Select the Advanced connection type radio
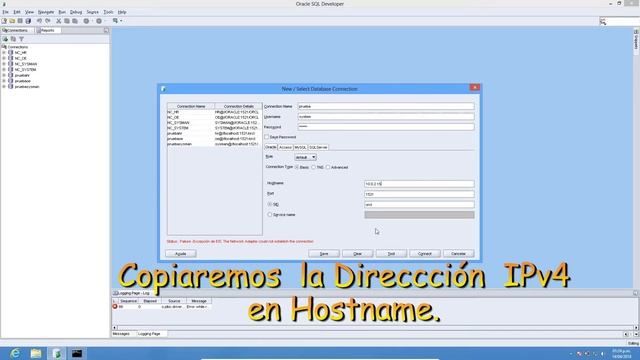This screenshot has width=640, height=360. tap(328, 167)
